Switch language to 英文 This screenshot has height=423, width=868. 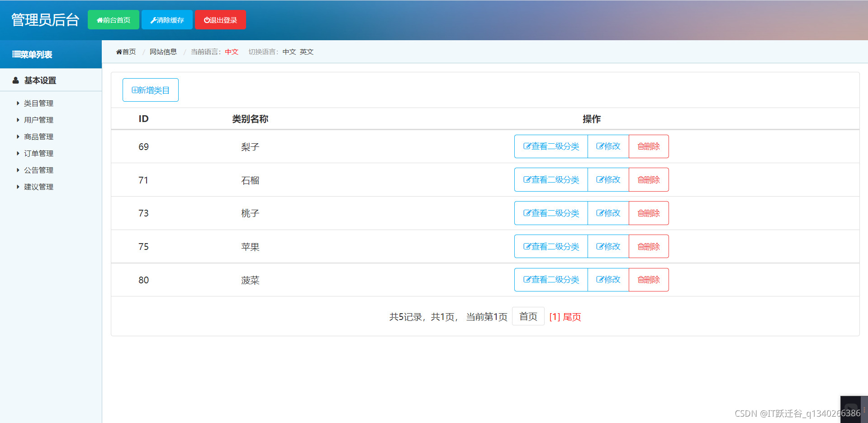[307, 52]
